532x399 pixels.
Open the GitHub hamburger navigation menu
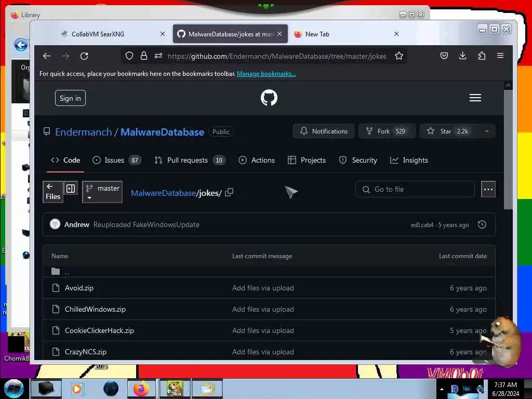[x=475, y=98]
